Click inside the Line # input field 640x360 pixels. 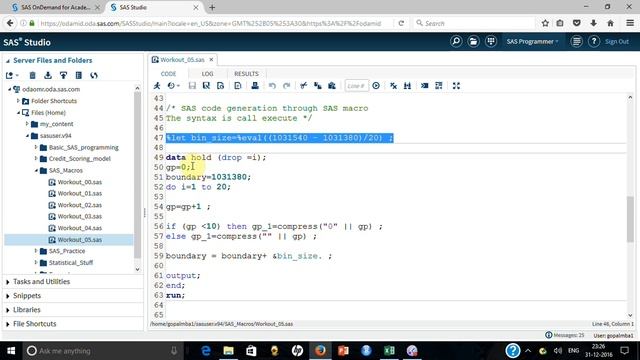coord(356,86)
